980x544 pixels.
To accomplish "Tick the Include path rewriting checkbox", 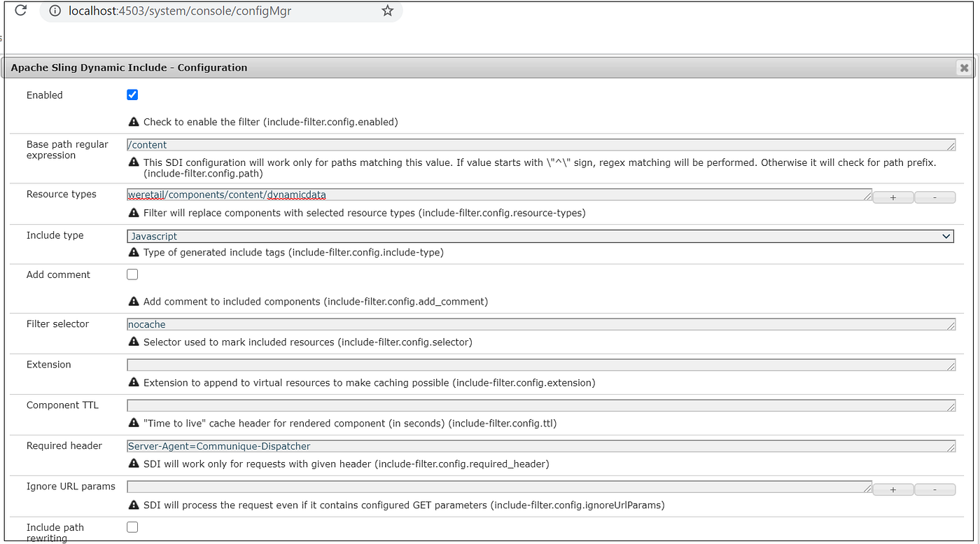I will (x=132, y=527).
